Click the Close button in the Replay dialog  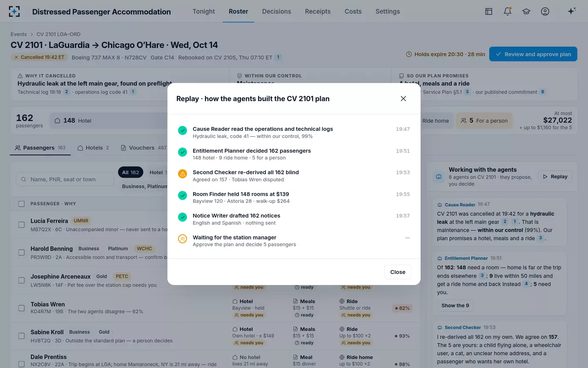tap(398, 272)
